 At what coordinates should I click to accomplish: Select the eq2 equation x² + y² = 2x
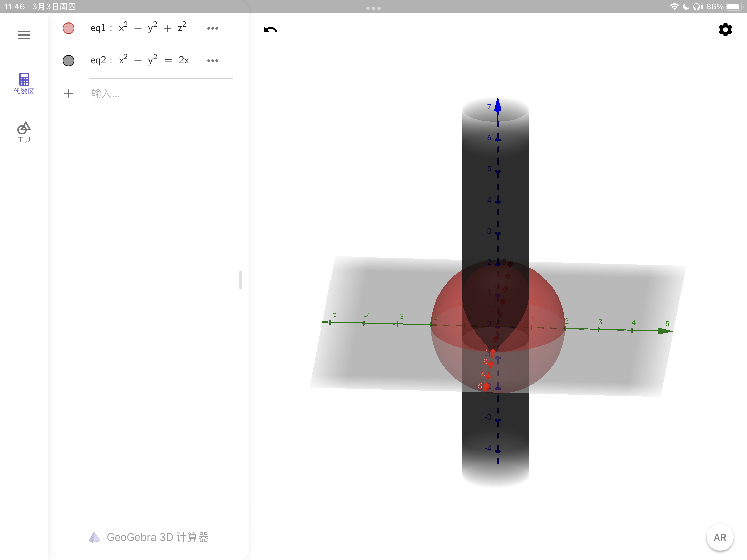140,61
